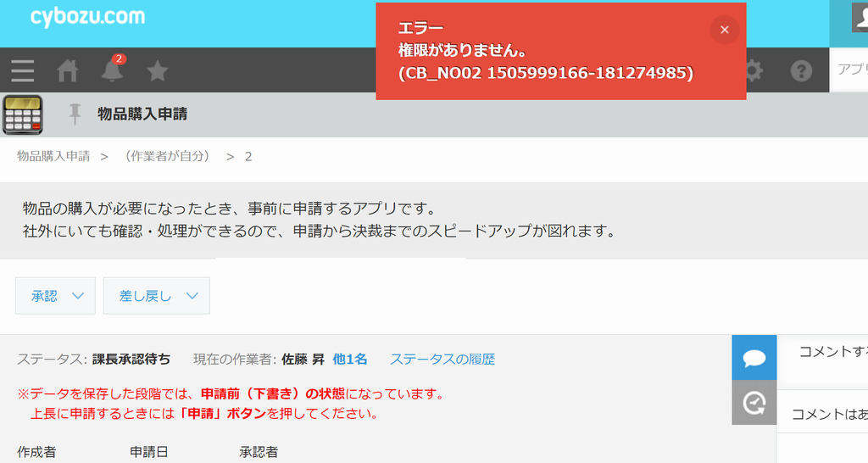The width and height of the screenshot is (868, 463).
Task: Open the notifications bell icon
Action: tap(113, 70)
